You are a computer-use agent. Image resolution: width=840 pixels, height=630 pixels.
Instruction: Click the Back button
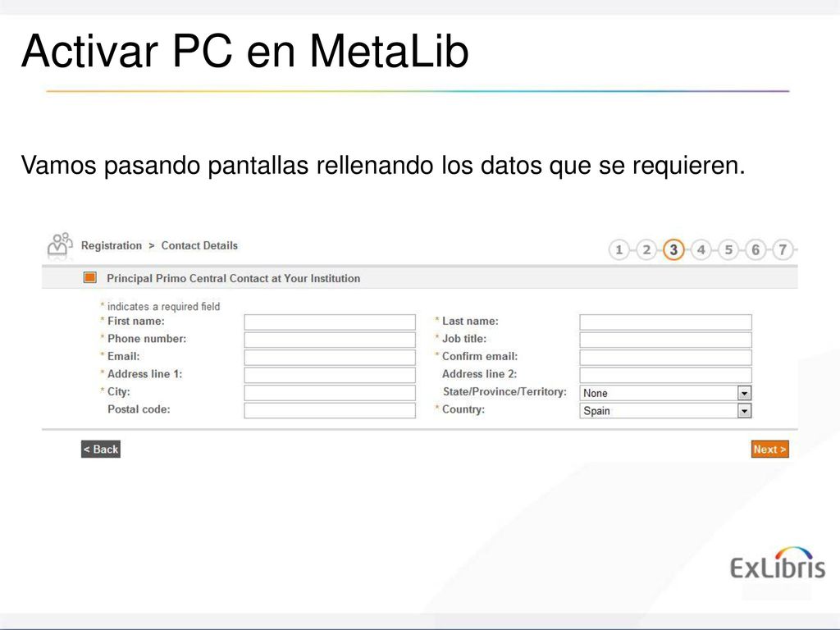pyautogui.click(x=101, y=450)
